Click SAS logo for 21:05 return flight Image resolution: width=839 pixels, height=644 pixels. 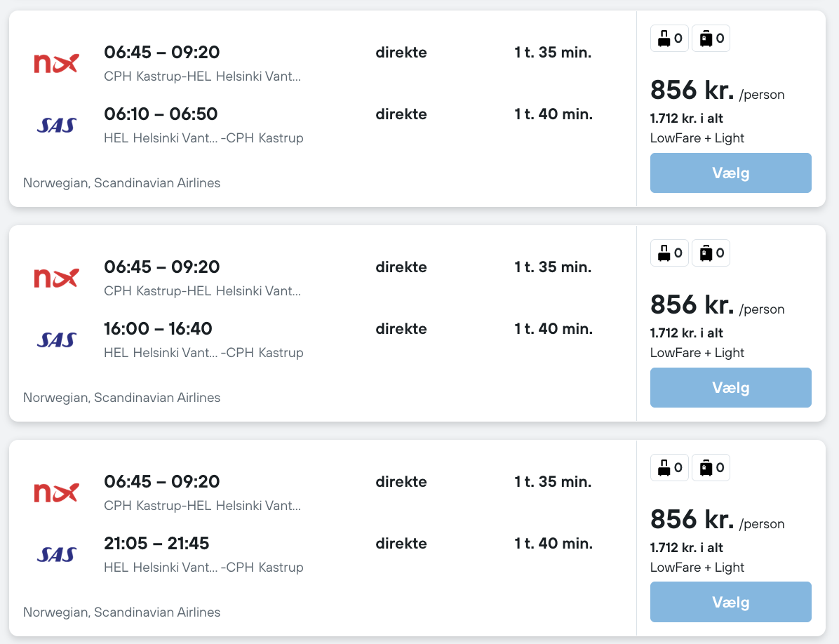tap(57, 555)
